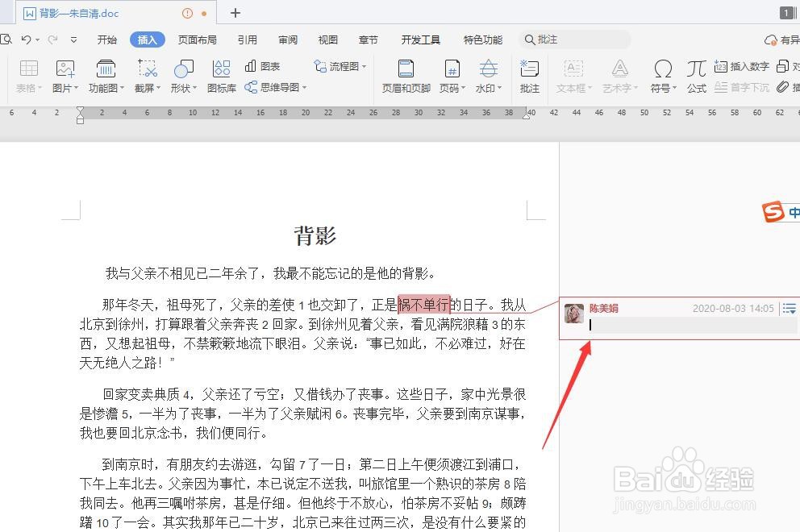Switch to the 开始 ribbon tab

tap(106, 39)
